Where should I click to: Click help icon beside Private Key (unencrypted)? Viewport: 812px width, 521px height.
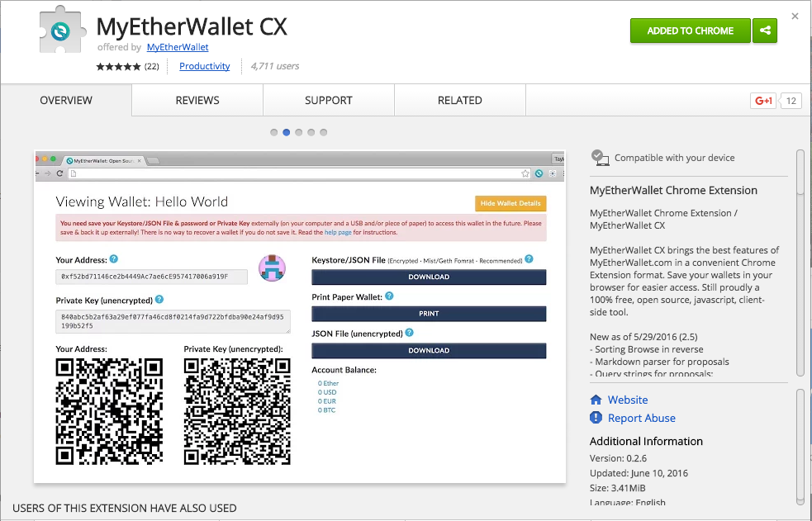point(159,299)
